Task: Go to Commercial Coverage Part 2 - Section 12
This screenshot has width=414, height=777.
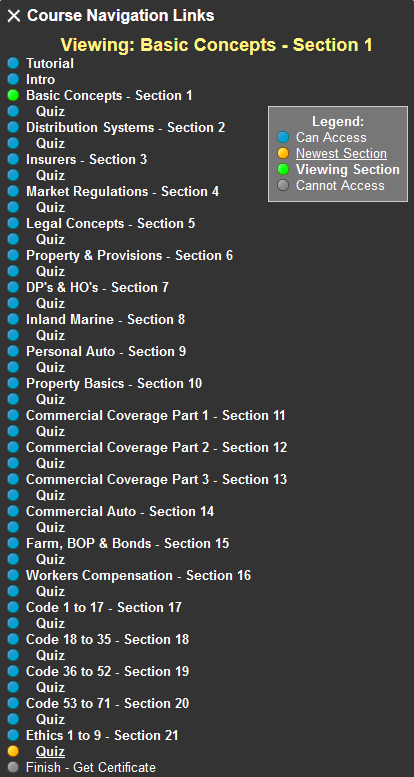Action: point(157,447)
